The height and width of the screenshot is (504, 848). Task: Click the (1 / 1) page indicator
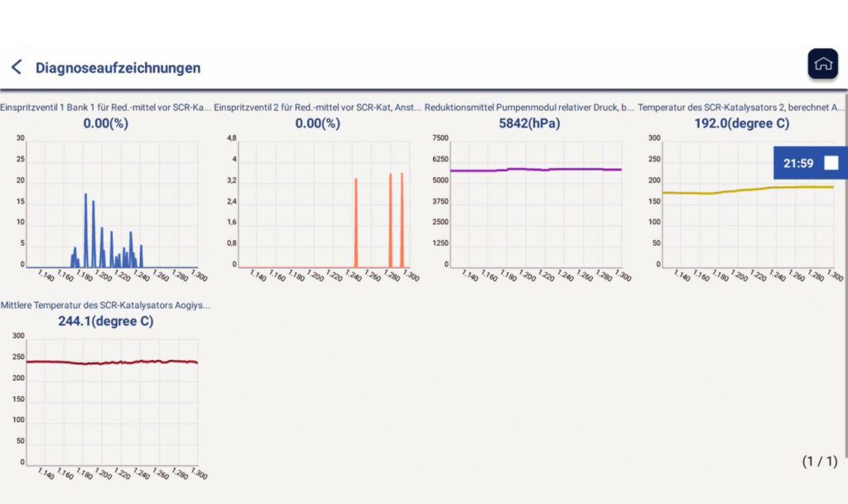click(819, 461)
